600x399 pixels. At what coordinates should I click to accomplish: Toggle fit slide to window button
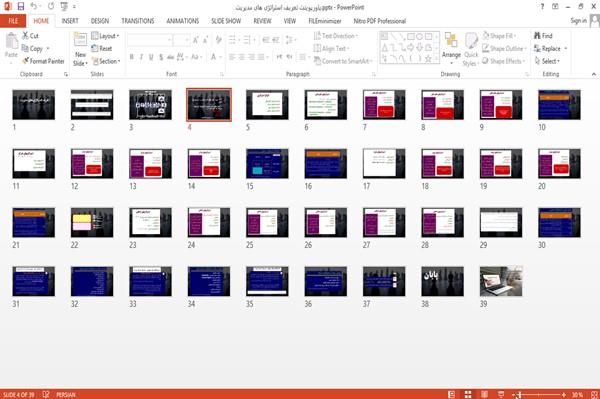click(594, 394)
